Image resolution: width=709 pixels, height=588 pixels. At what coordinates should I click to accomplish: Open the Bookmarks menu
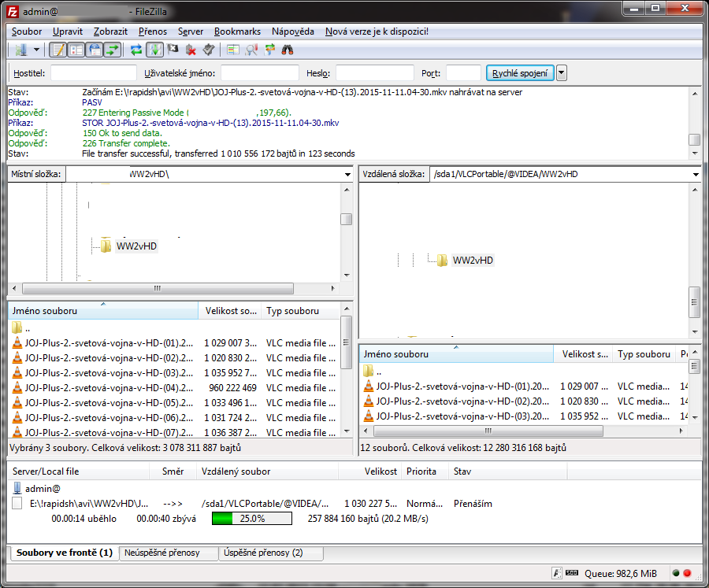click(x=237, y=31)
